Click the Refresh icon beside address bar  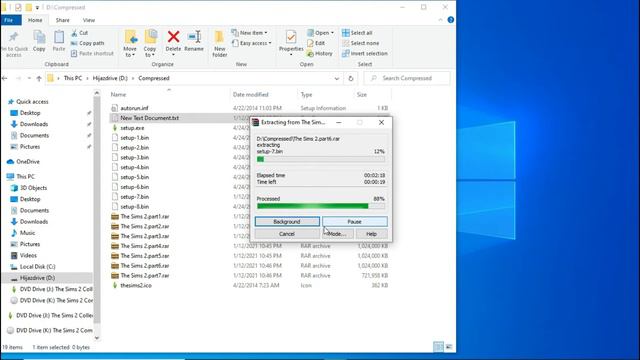[x=351, y=78]
